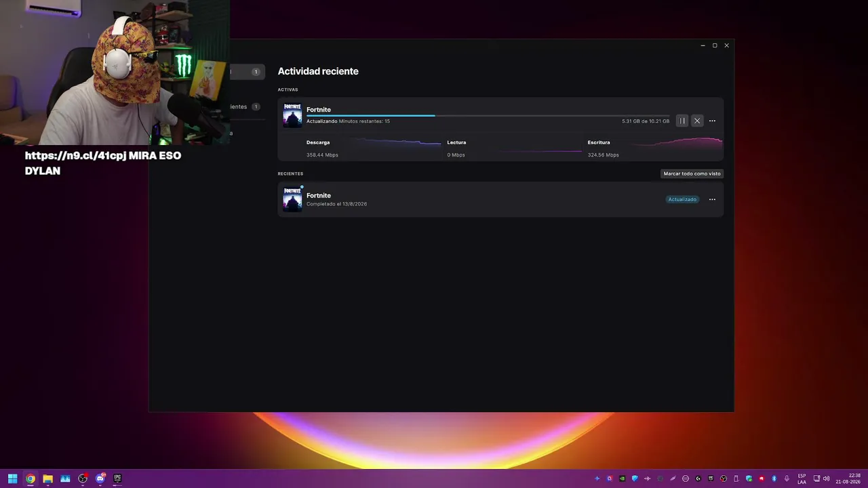Image resolution: width=868 pixels, height=488 pixels.
Task: Click the Fortnite title in the active download
Action: click(x=319, y=110)
